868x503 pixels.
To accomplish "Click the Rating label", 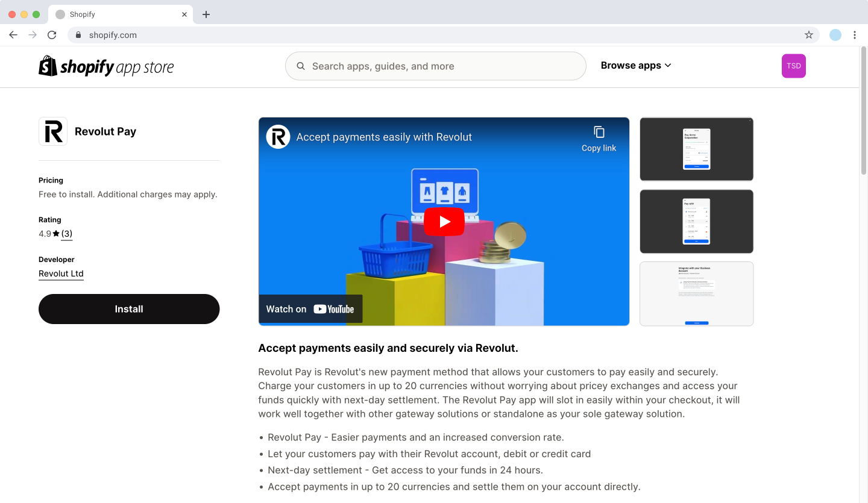I will click(x=50, y=220).
